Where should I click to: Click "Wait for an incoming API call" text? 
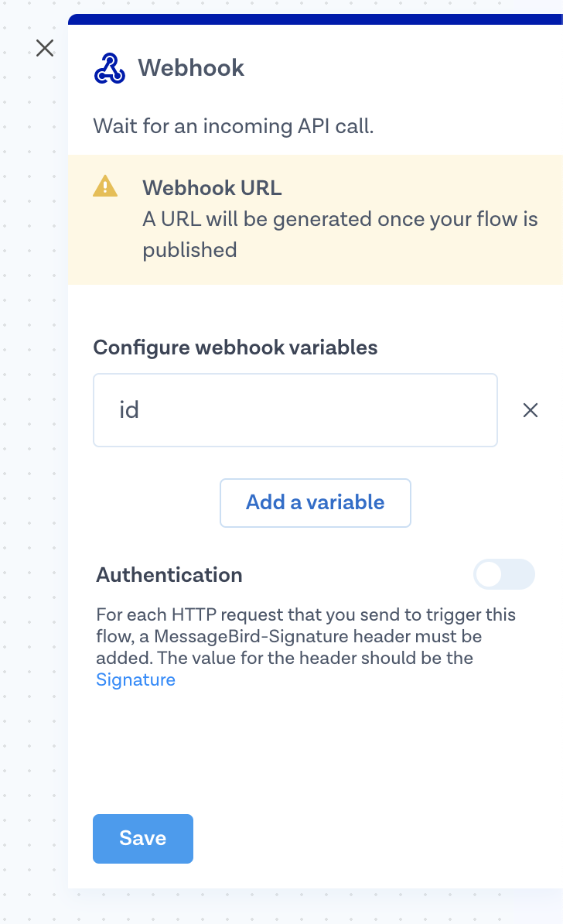[234, 126]
